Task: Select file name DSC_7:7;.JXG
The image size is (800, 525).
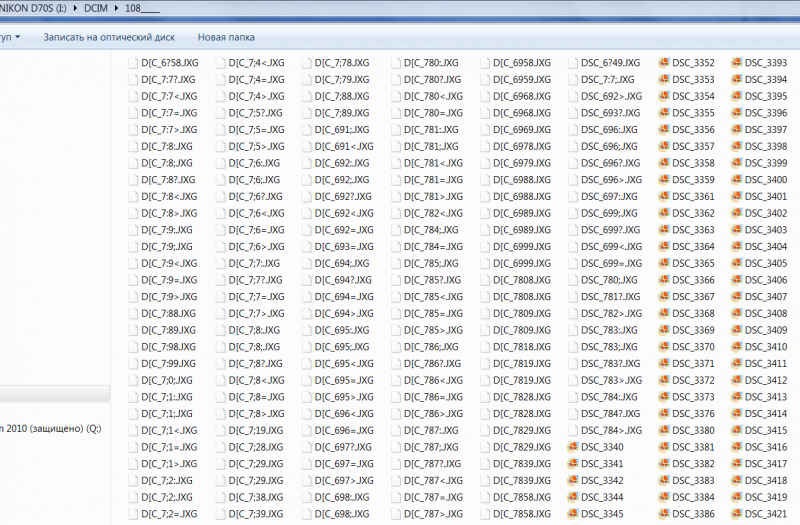Action: point(608,80)
